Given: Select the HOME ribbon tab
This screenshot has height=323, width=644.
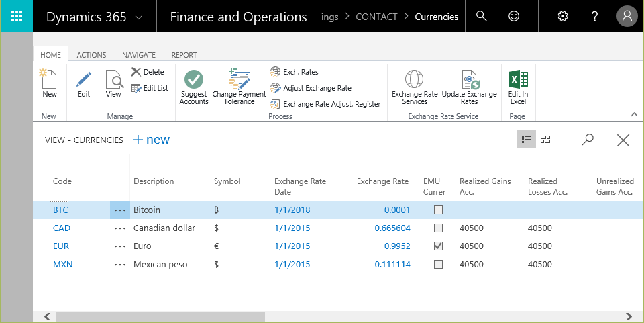Looking at the screenshot, I should click(50, 55).
